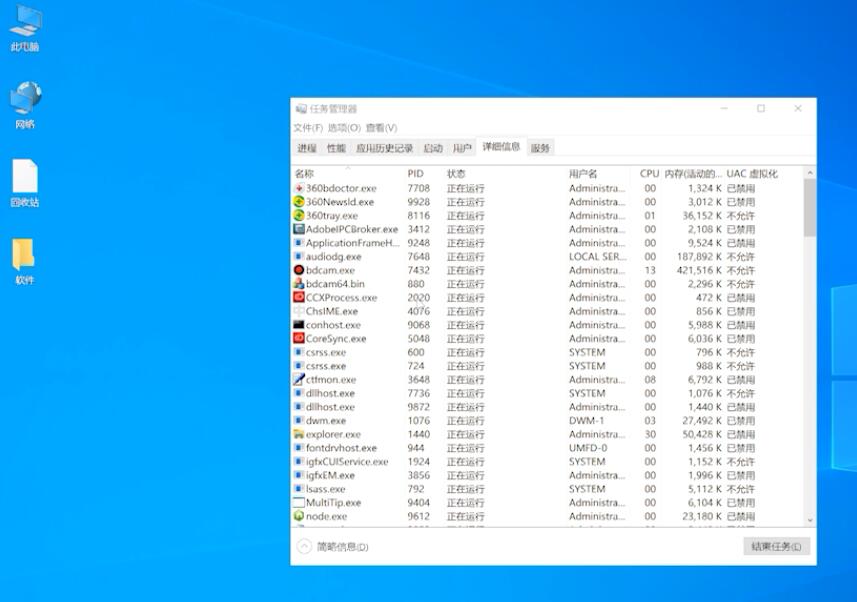Select the audiodg.exe process row
The image size is (857, 602).
[x=548, y=256]
